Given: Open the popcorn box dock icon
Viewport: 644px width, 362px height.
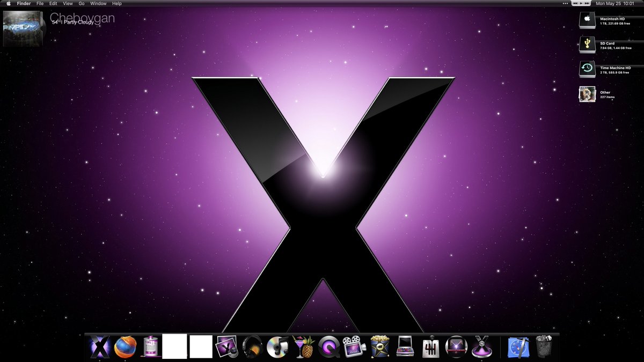Looking at the screenshot, I should coord(379,346).
